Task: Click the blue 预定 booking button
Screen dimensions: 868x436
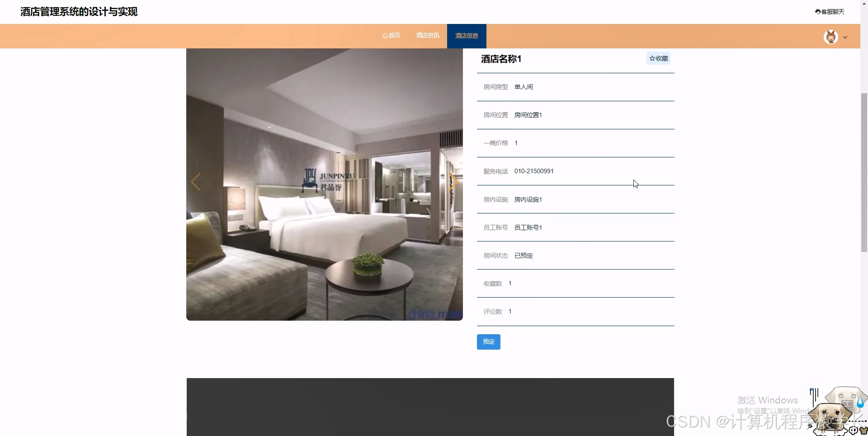Action: pyautogui.click(x=489, y=342)
